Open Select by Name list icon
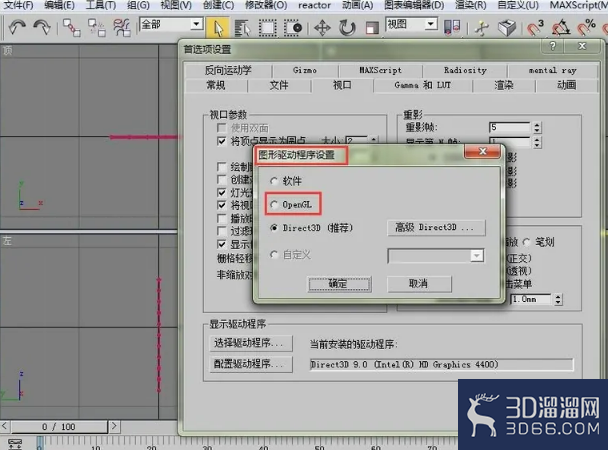The width and height of the screenshot is (608, 450). click(242, 28)
